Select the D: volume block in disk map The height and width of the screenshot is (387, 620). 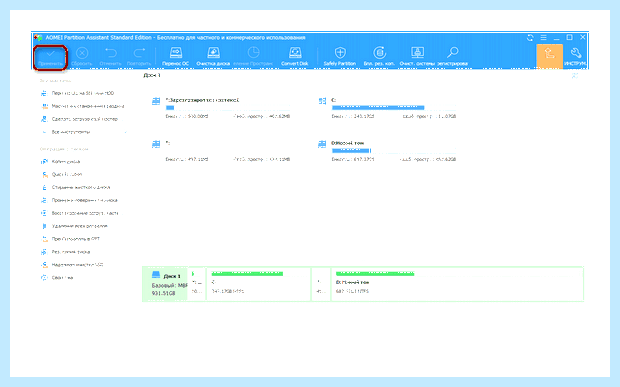[x=457, y=285]
